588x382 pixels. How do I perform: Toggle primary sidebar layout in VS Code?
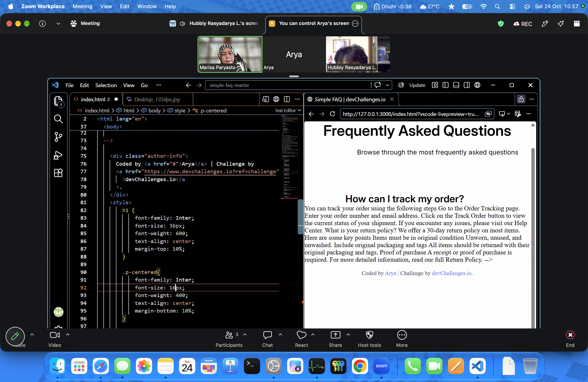tap(445, 85)
